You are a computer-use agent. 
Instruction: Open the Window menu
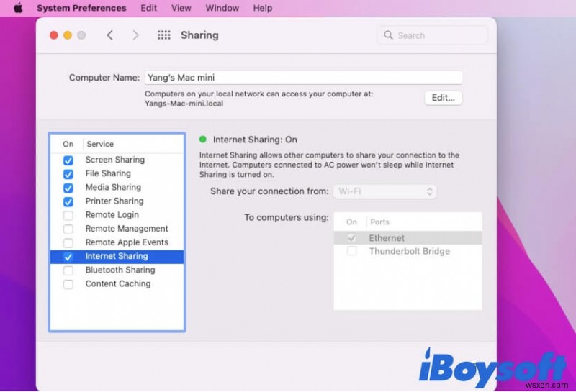click(x=222, y=8)
